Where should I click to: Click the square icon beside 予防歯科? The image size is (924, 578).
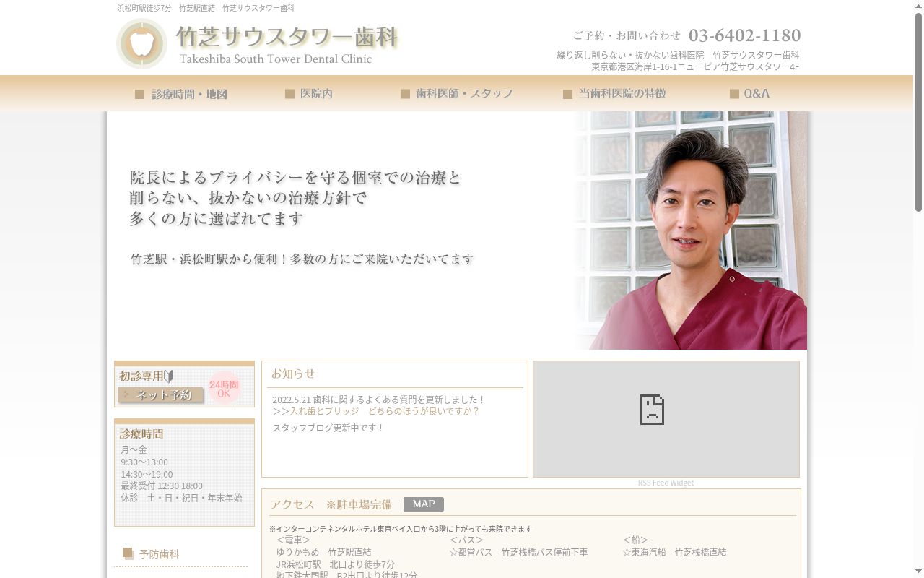(128, 553)
